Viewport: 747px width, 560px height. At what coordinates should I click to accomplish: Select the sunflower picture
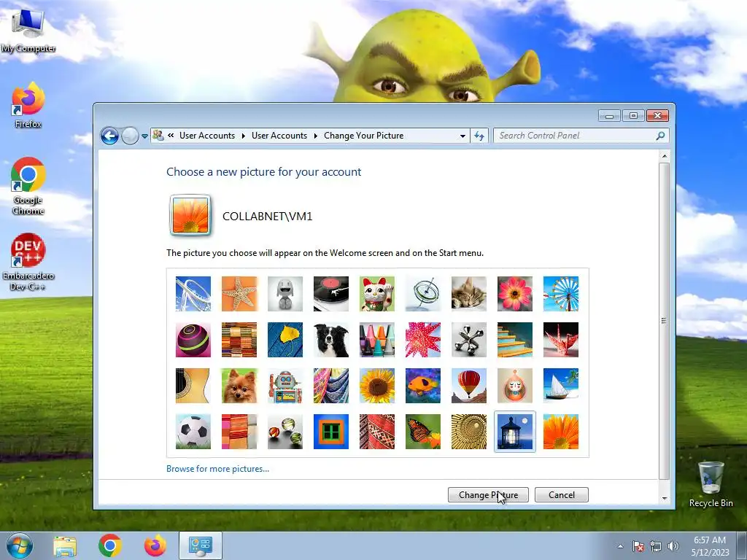click(x=377, y=386)
